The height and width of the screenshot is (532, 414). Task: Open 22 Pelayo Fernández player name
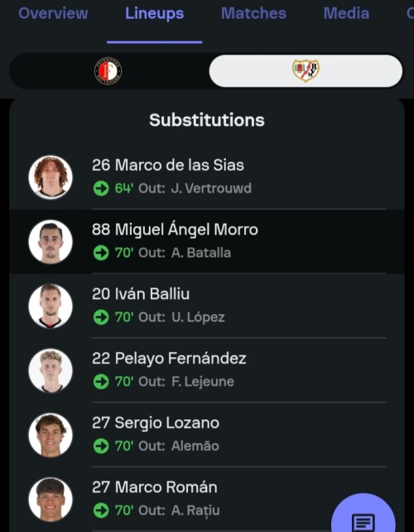point(169,359)
